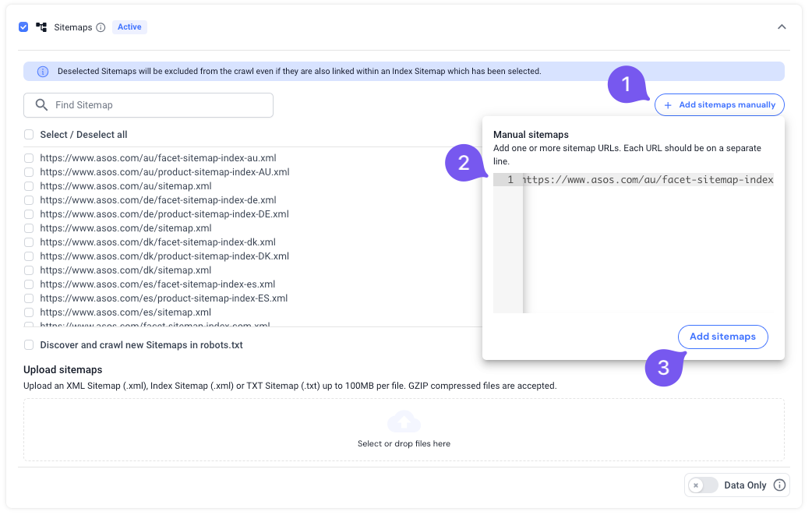The image size is (812, 515).
Task: Collapse the Sitemaps section with the chevron
Action: (x=782, y=27)
